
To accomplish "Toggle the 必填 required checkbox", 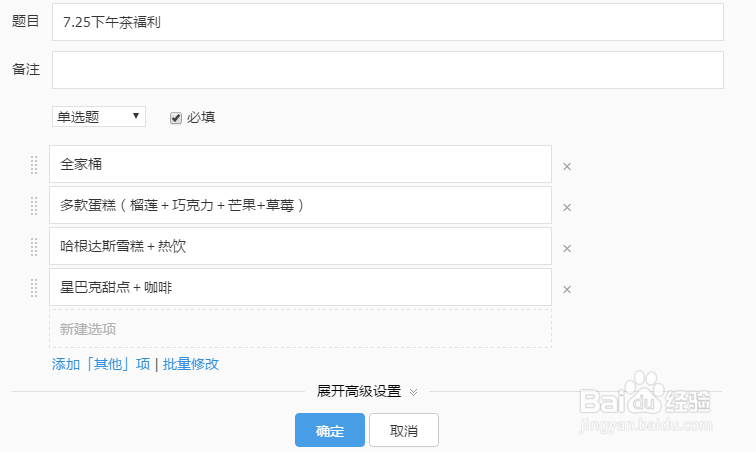I will click(176, 118).
